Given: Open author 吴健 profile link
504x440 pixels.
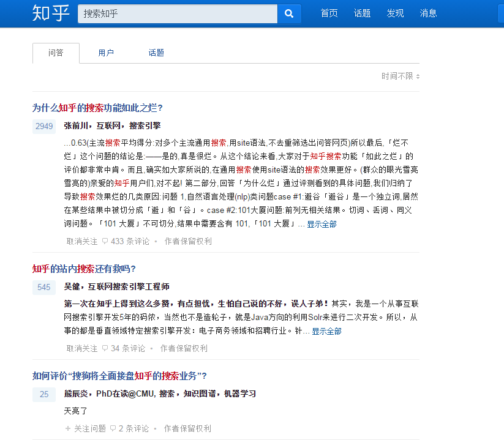Looking at the screenshot, I should [72, 286].
